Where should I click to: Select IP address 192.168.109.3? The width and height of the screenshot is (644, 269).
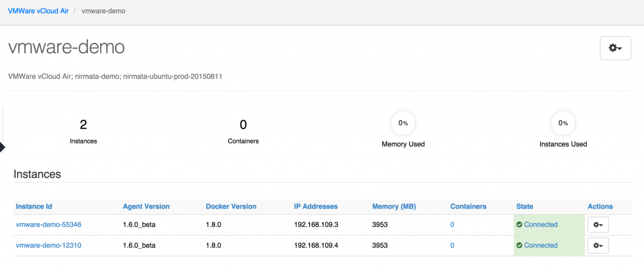316,224
